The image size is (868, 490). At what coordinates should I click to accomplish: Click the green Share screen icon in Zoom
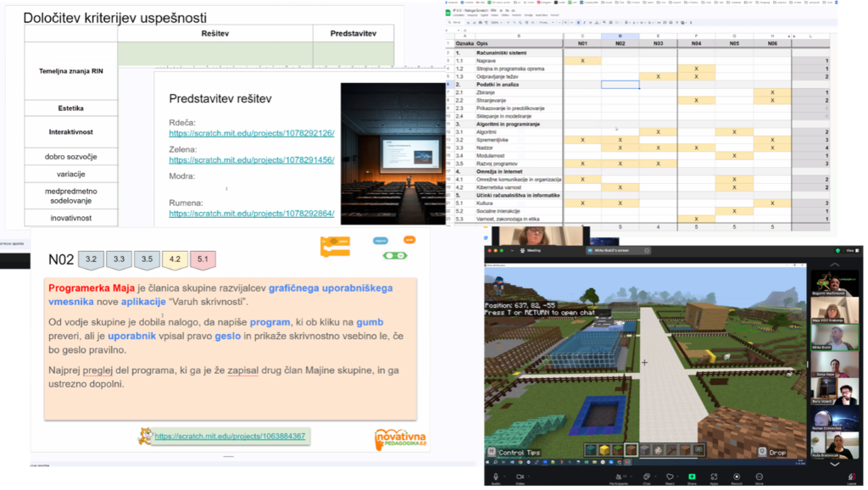click(692, 476)
